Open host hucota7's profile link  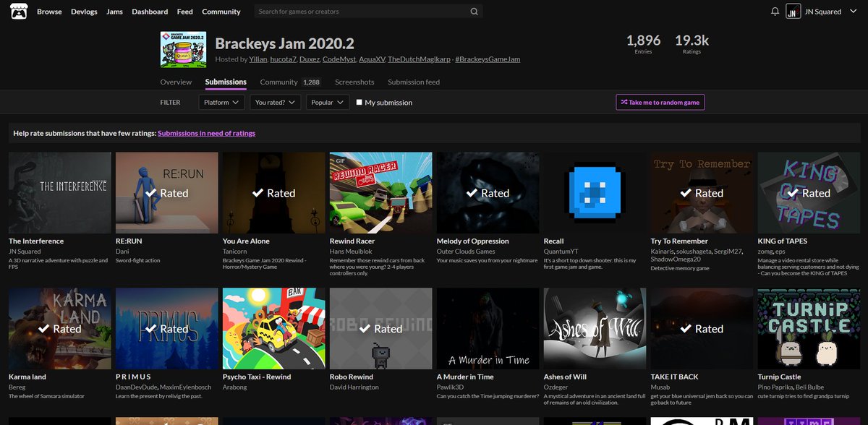282,59
